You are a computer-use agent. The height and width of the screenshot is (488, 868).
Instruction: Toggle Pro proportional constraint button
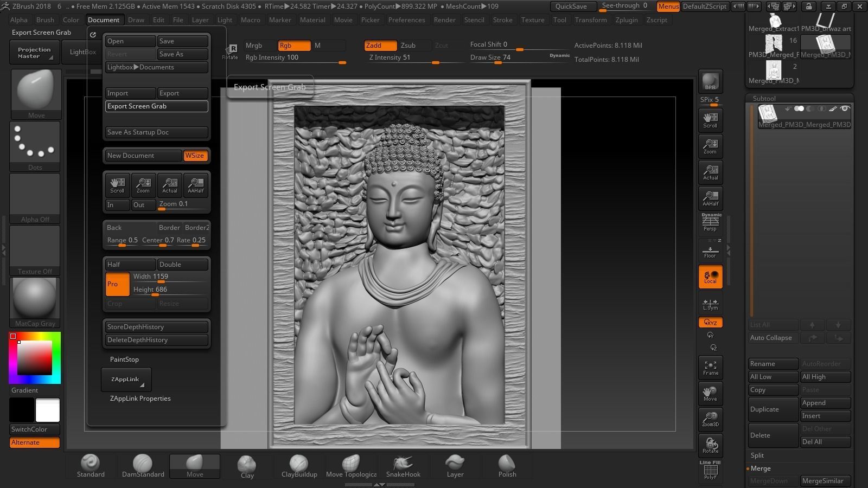[118, 284]
